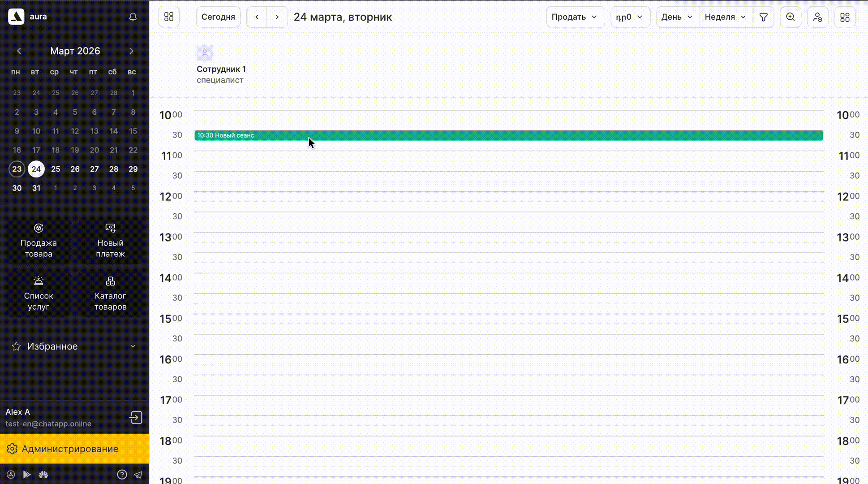Click the filter funnel icon
The height and width of the screenshot is (484, 868).
[x=764, y=17]
